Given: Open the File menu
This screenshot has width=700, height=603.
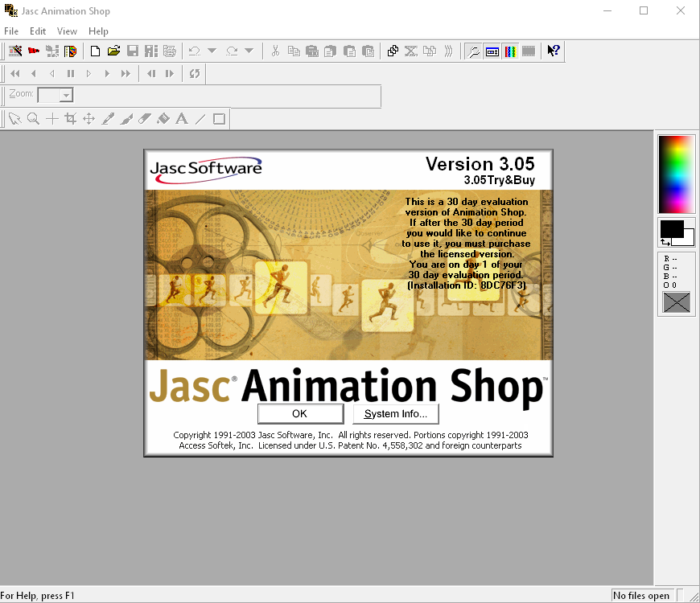Looking at the screenshot, I should coord(11,31).
